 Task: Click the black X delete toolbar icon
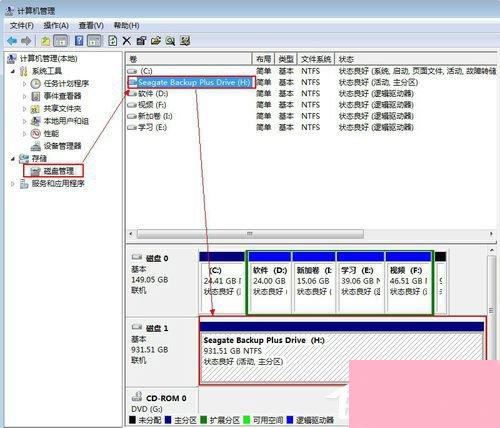click(x=126, y=41)
